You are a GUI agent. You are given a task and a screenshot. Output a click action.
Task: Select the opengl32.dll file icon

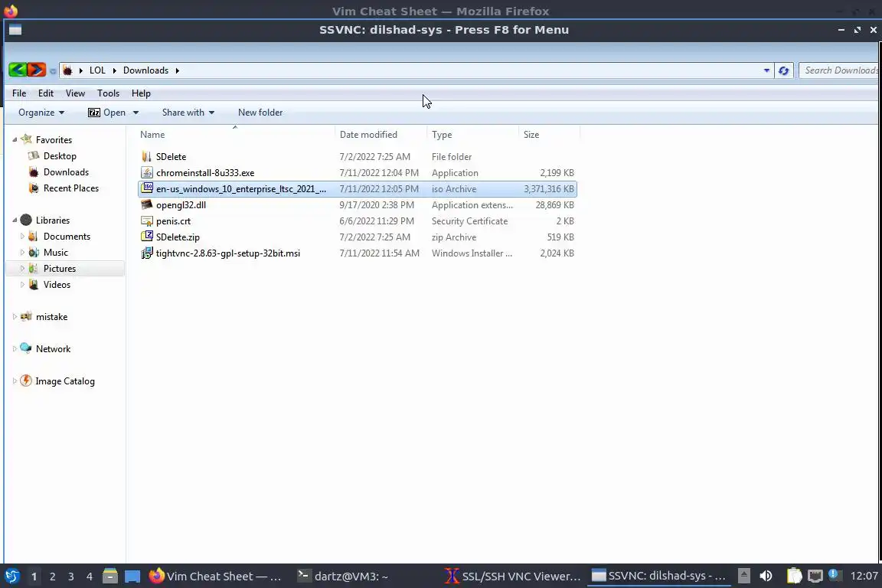pyautogui.click(x=147, y=205)
